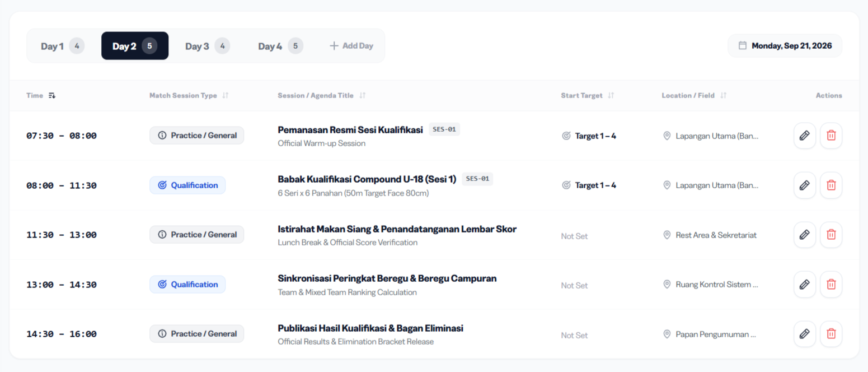
Task: Click the Qualification badge at 13:00 - 14:30
Action: [187, 284]
